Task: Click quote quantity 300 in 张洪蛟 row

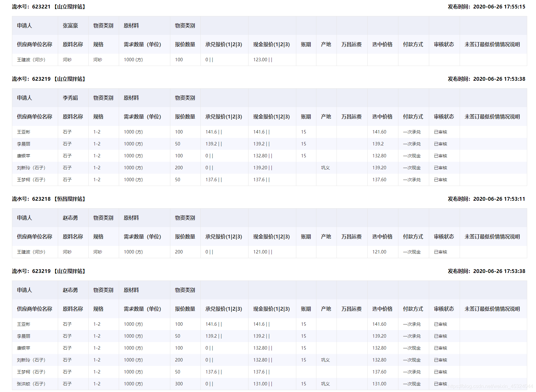Action: (x=179, y=384)
